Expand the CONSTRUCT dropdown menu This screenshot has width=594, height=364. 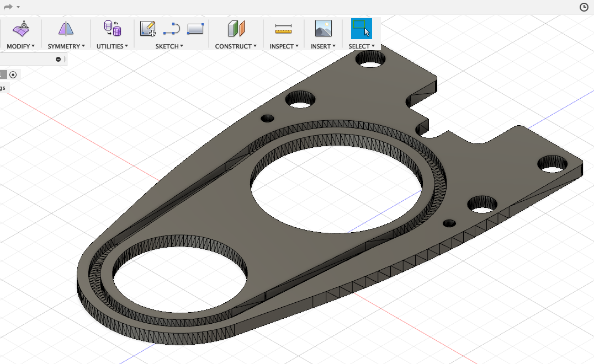[x=236, y=46]
